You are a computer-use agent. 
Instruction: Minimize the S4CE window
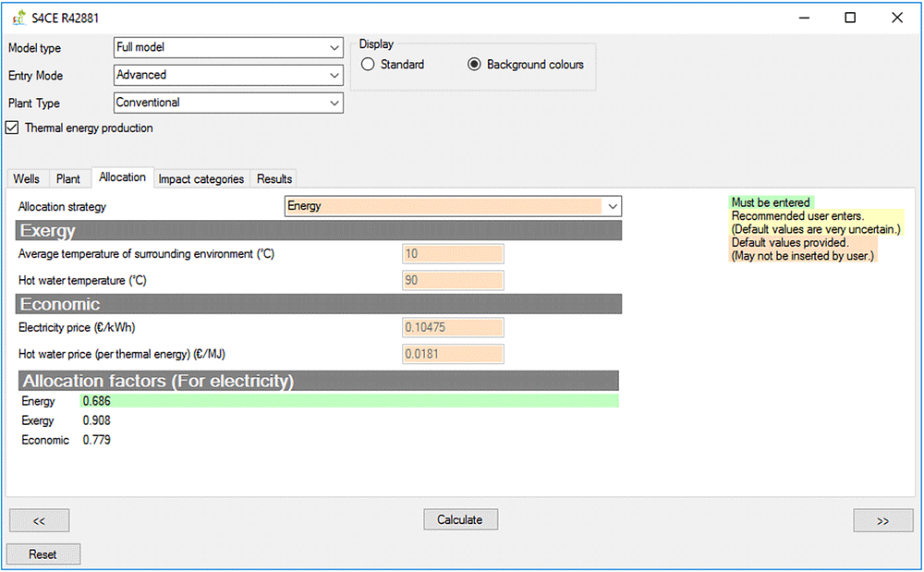(805, 18)
